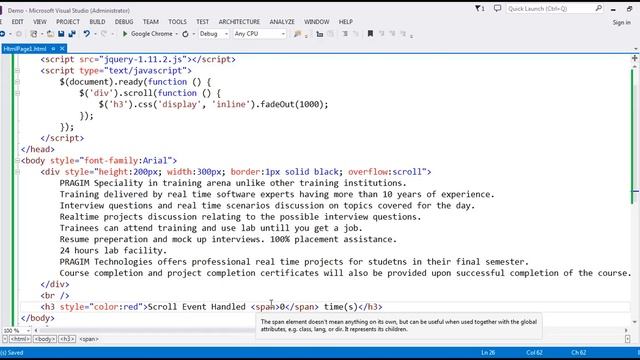640x360 pixels.
Task: Click the Save All toolbar icon
Action: click(72, 34)
